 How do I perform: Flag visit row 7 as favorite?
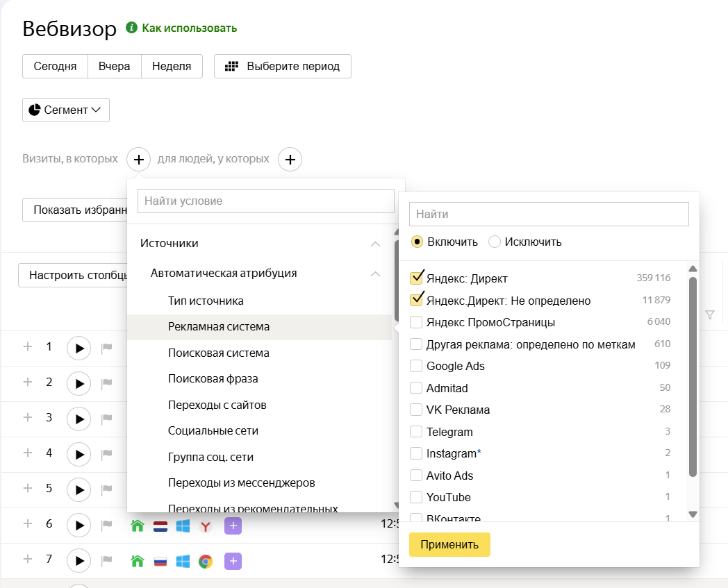(107, 560)
